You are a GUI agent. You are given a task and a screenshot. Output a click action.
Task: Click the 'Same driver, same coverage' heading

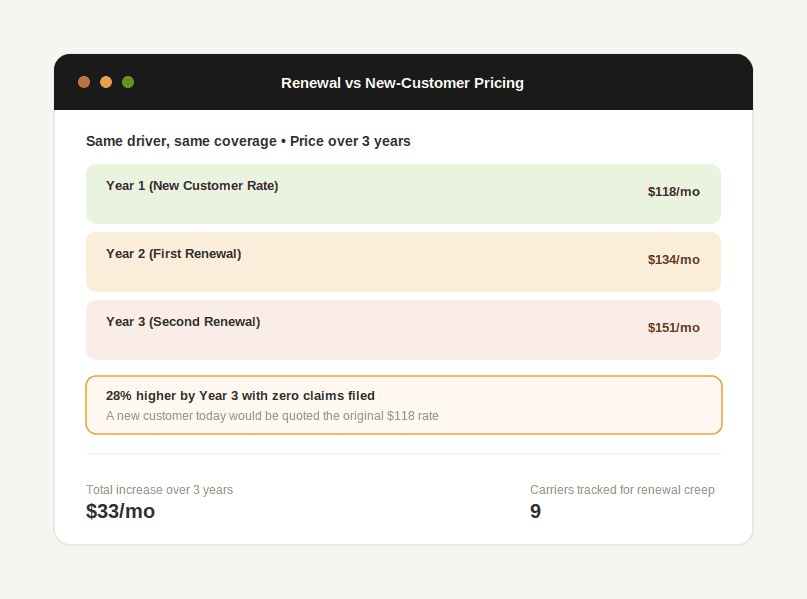[x=248, y=141]
